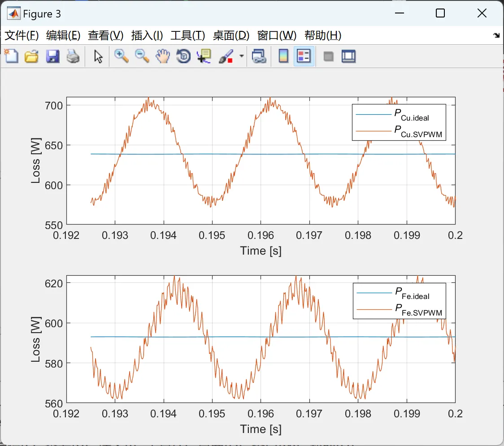This screenshot has width=504, height=446.
Task: Print the figure with printer icon
Action: (x=73, y=56)
